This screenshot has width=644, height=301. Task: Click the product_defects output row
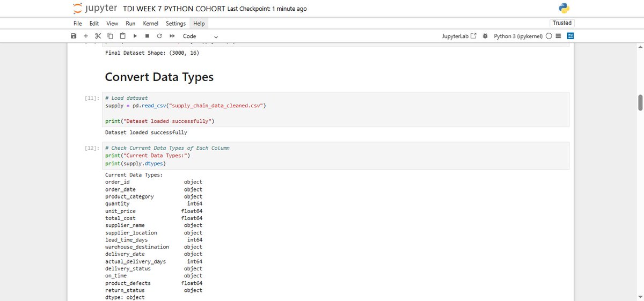click(x=153, y=283)
